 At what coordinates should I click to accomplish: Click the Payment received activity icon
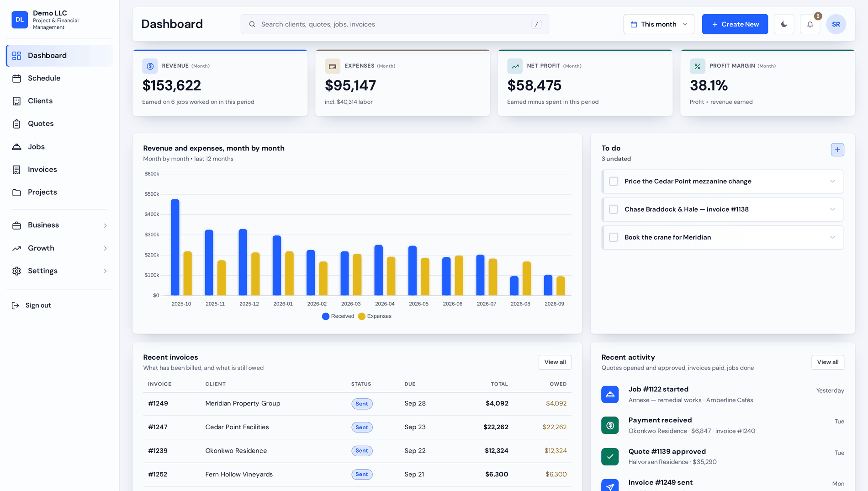pos(610,425)
